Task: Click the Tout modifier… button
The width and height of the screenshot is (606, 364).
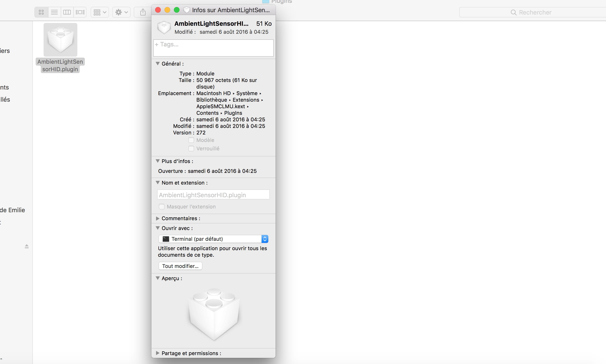Action: point(180,266)
